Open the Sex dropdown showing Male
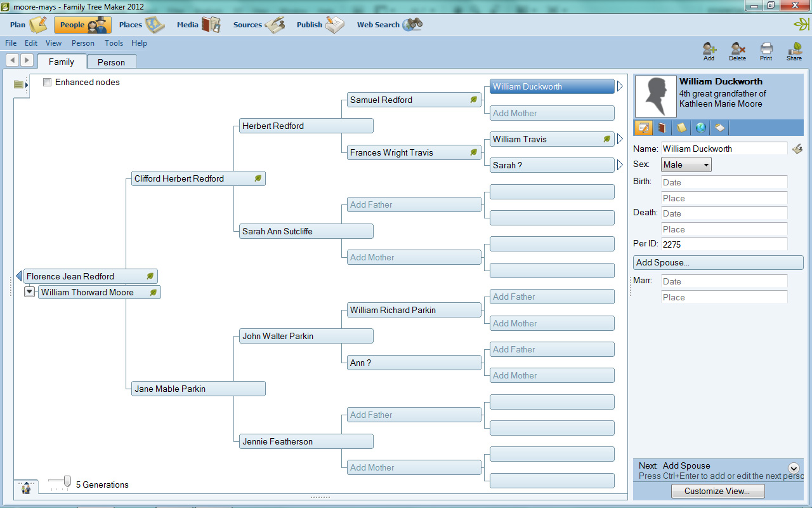This screenshot has height=508, width=812. click(x=686, y=164)
